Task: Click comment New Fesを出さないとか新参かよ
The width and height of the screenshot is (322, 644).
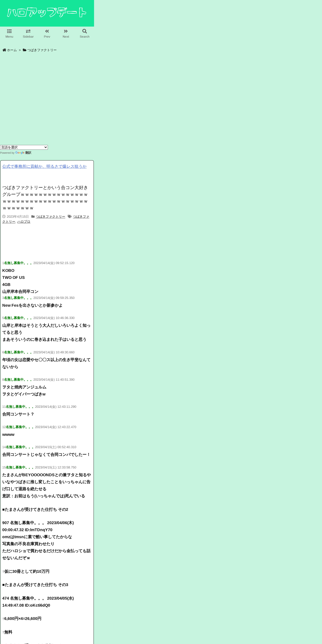Action: point(33,305)
